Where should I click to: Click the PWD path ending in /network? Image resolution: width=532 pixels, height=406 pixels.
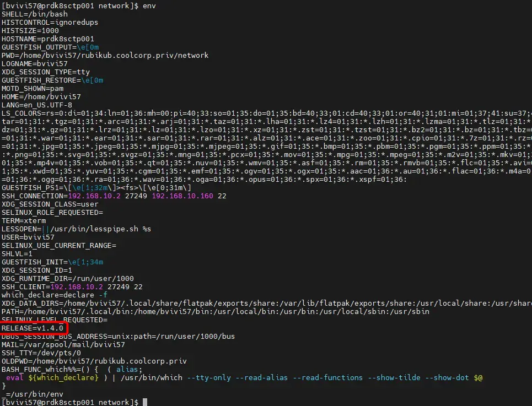pyautogui.click(x=105, y=55)
